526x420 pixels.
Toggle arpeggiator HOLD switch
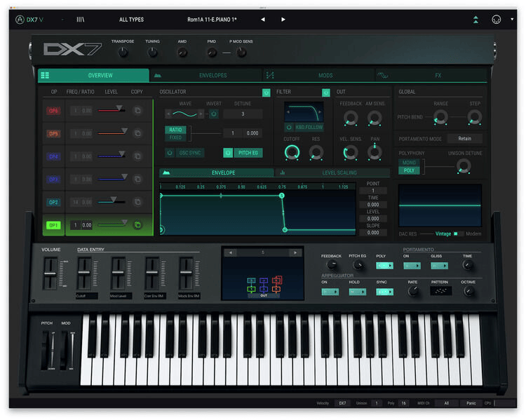point(357,292)
